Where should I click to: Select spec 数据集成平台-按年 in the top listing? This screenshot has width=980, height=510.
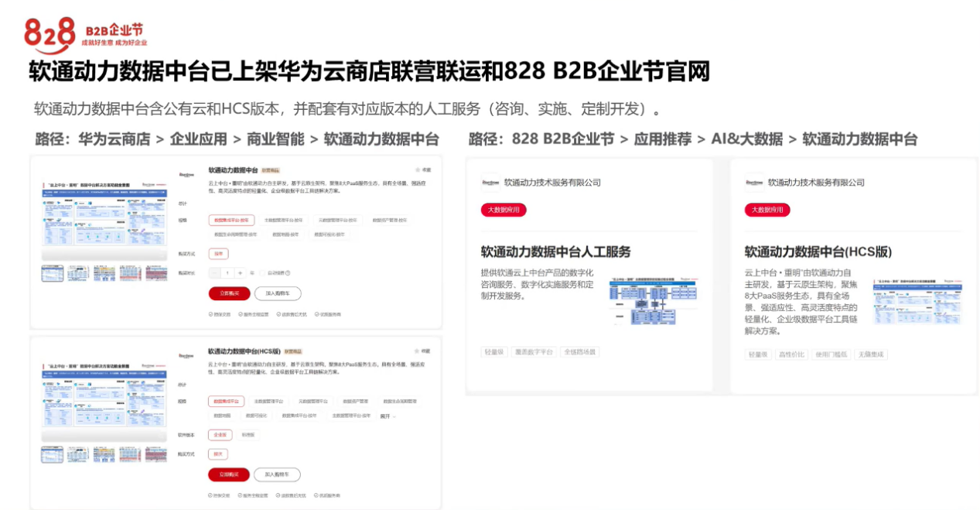(231, 221)
